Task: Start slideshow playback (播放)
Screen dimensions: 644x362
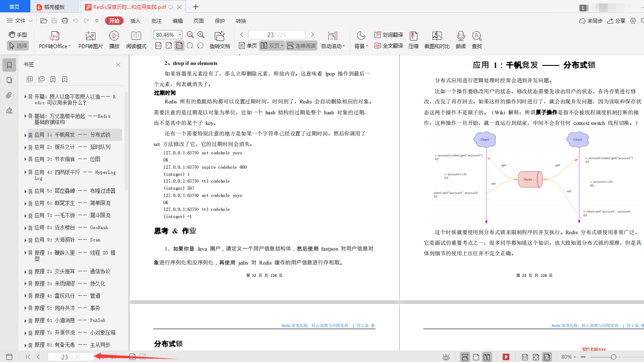Action: (114, 40)
